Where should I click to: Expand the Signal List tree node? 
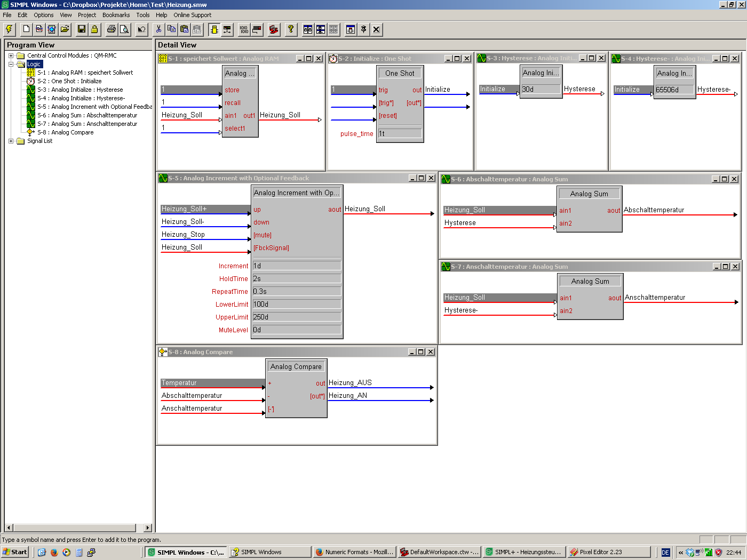coord(11,141)
